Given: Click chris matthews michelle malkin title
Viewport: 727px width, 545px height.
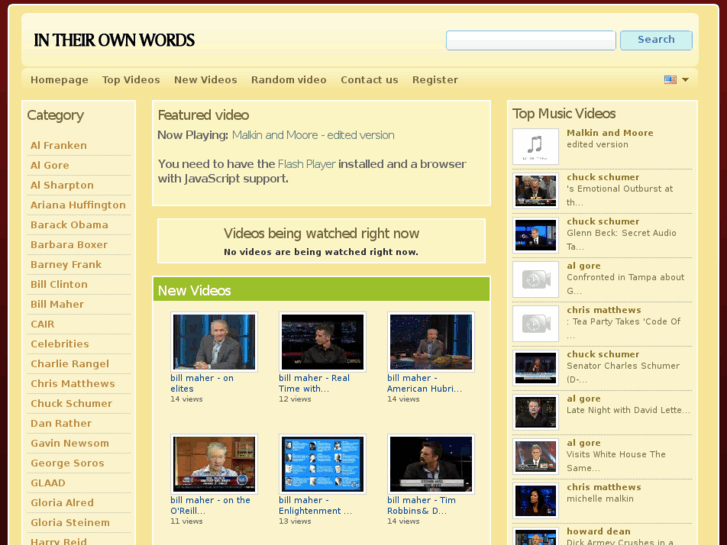Looking at the screenshot, I should point(604,487).
